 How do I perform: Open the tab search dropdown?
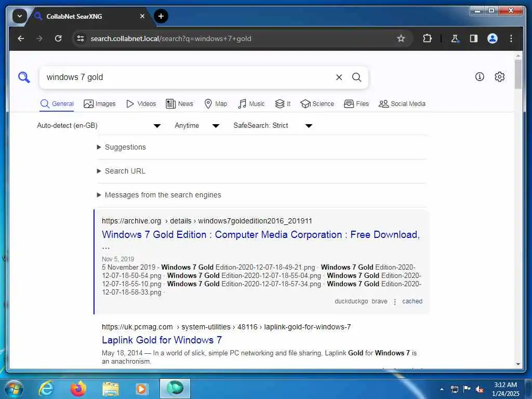pos(19,16)
